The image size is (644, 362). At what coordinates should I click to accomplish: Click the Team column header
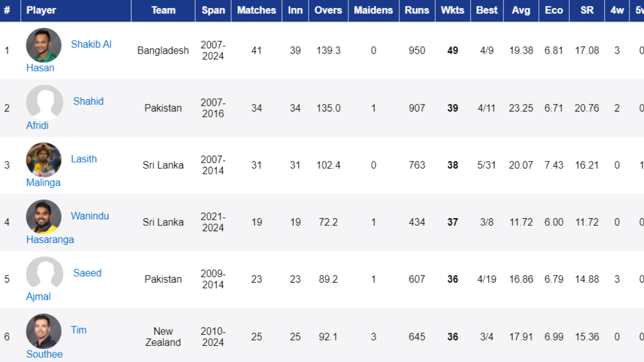(x=163, y=10)
